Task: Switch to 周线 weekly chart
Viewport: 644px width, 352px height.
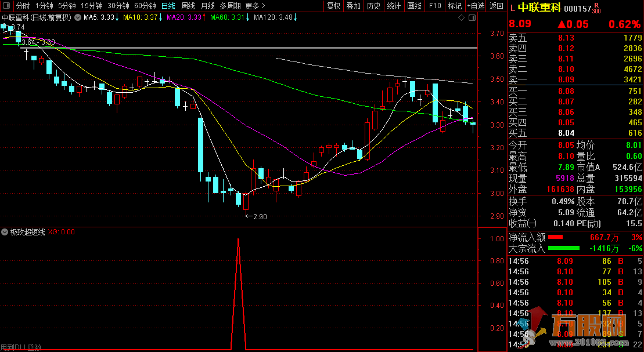Action: coord(188,6)
